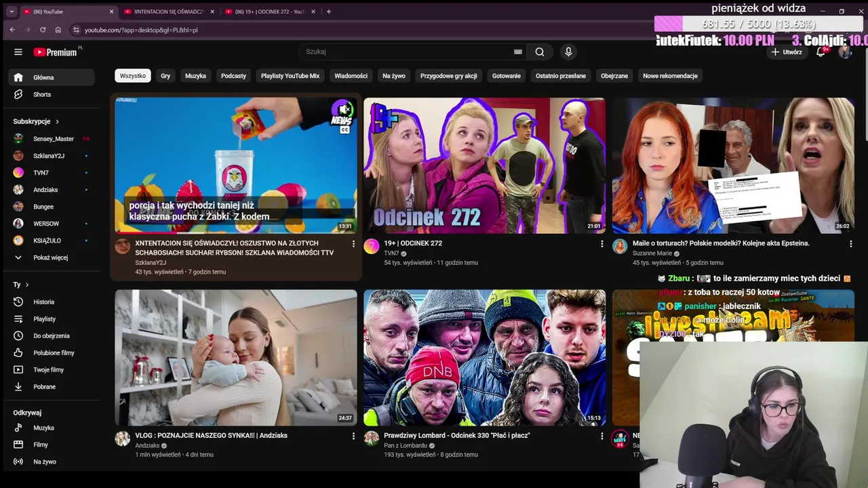
Task: Open Playlisty in sidebar
Action: point(52,319)
